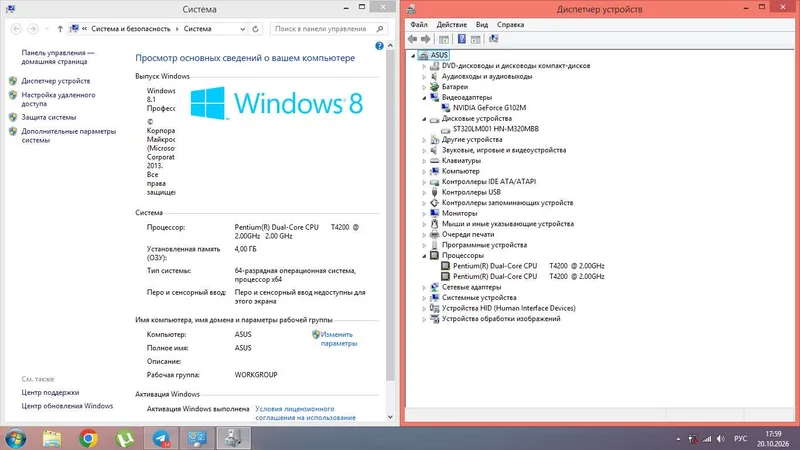
Task: Click the Forward arrow in Device Manager toolbar
Action: point(426,39)
